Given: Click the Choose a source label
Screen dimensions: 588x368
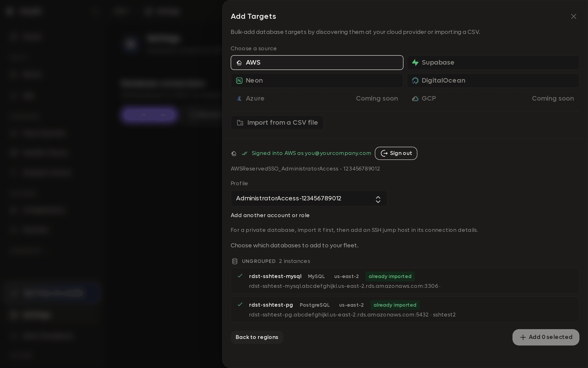Looking at the screenshot, I should (253, 48).
